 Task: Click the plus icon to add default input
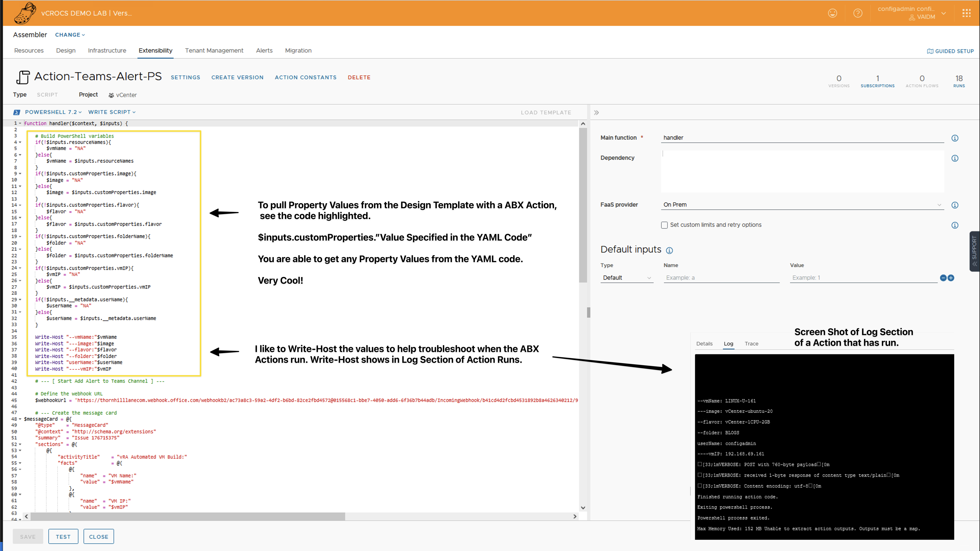(x=951, y=278)
